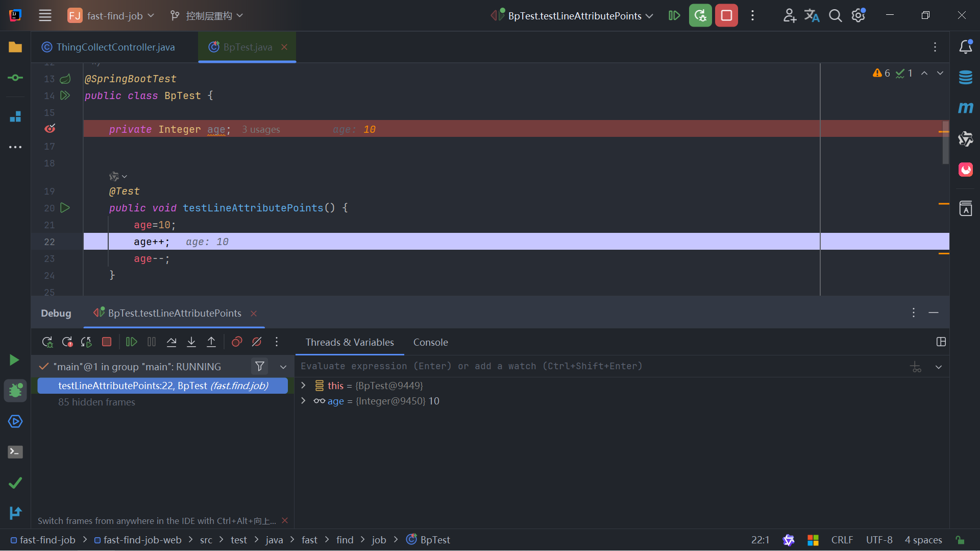Screen dimensions: 980x551
Task: Select the BpTest.java editor tab
Action: tap(247, 47)
